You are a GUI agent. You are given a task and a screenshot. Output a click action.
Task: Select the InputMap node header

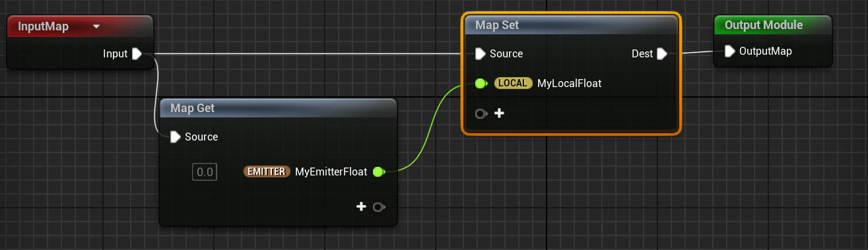click(80, 27)
